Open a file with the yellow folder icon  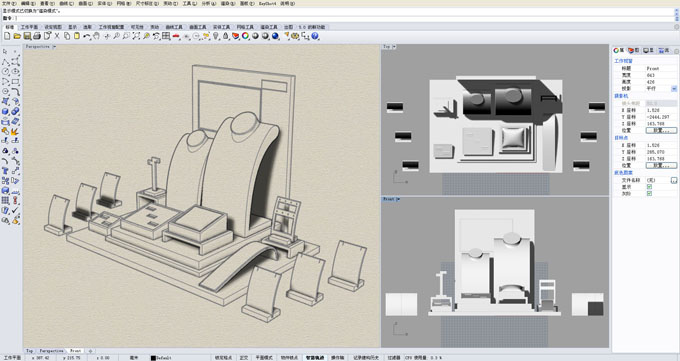(x=17, y=36)
